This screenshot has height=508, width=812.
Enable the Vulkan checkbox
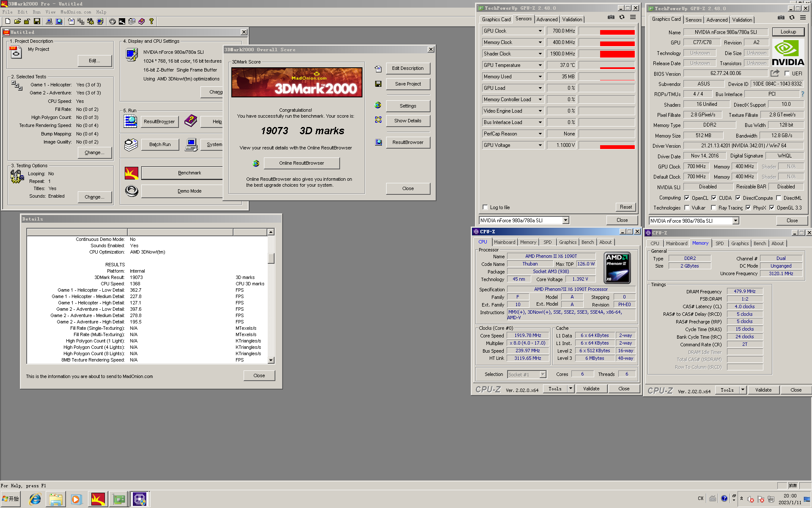[687, 208]
